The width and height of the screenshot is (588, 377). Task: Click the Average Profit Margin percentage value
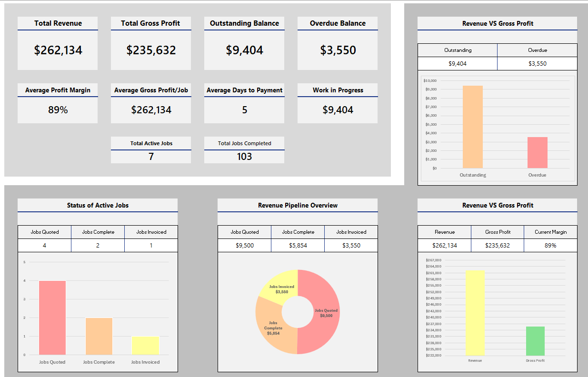(x=58, y=110)
